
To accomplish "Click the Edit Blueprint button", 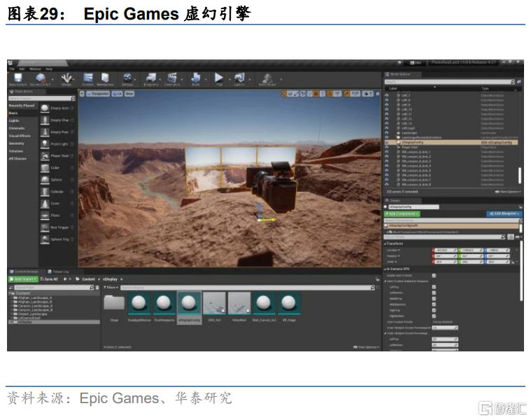I will (x=503, y=213).
